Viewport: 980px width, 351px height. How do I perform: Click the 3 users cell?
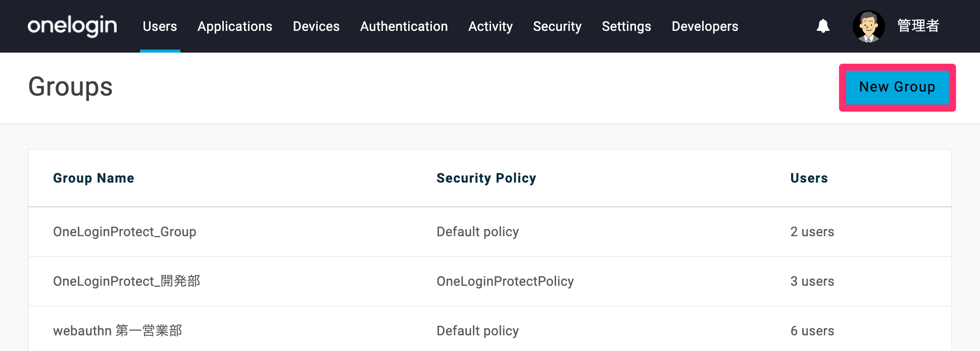pos(812,281)
